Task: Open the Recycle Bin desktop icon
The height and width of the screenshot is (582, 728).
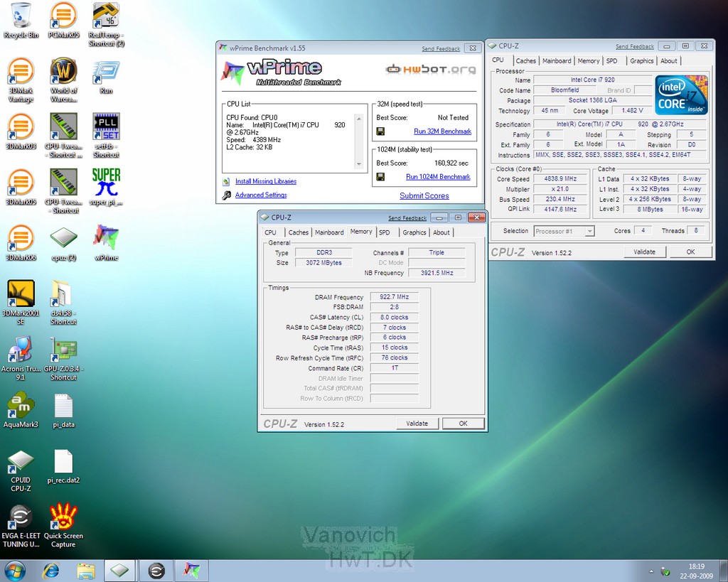Action: [21, 21]
